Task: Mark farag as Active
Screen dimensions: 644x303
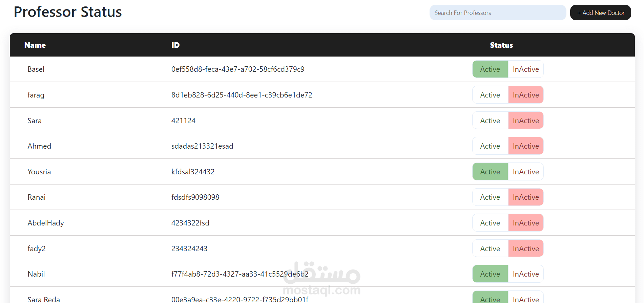Action: point(490,95)
